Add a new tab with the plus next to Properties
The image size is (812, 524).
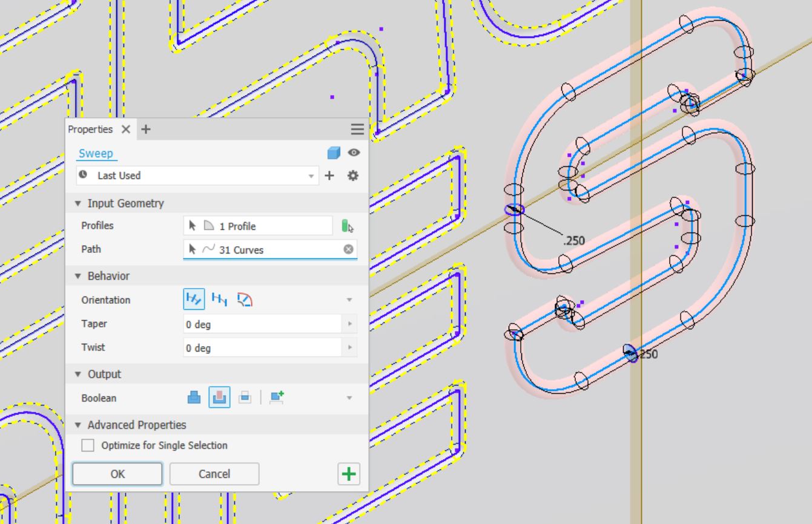(x=145, y=129)
